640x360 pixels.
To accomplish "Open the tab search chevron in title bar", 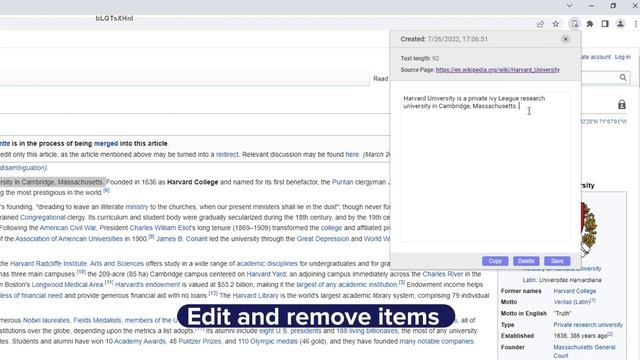I will (x=569, y=6).
